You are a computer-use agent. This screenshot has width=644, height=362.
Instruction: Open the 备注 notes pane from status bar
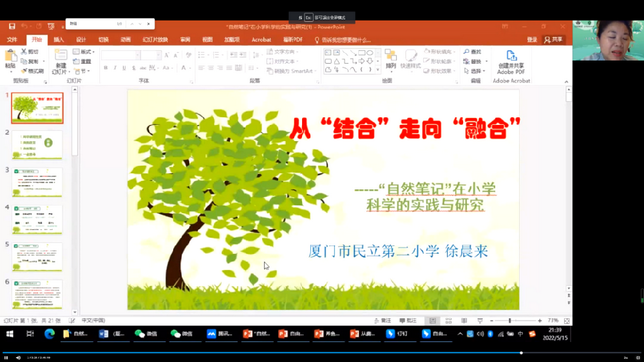point(383,321)
